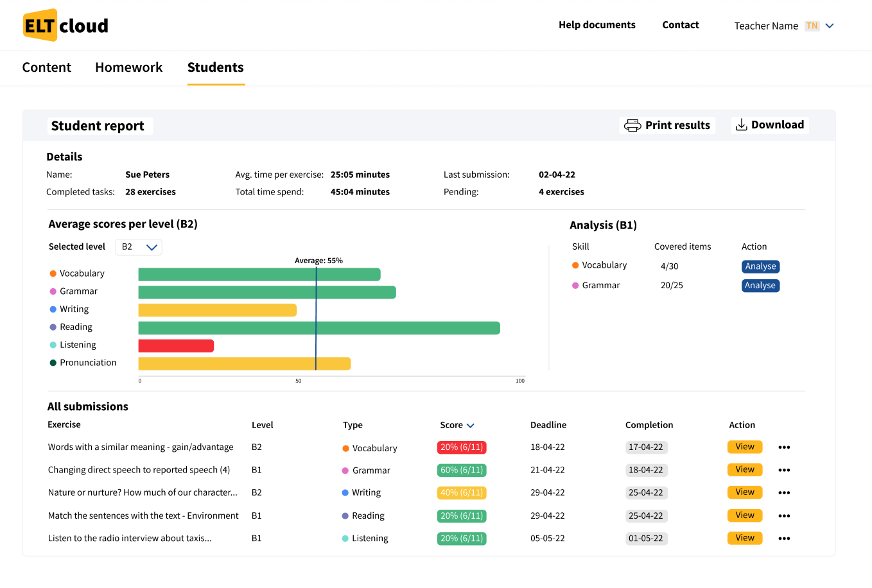Switch to the Homework tab
Viewport: 872px width, 588px height.
(x=128, y=67)
